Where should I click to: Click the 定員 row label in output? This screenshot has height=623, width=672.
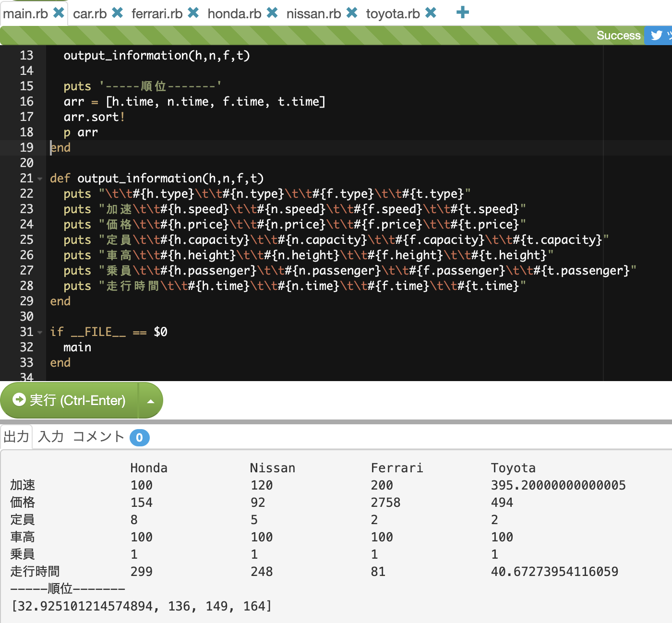pyautogui.click(x=23, y=520)
